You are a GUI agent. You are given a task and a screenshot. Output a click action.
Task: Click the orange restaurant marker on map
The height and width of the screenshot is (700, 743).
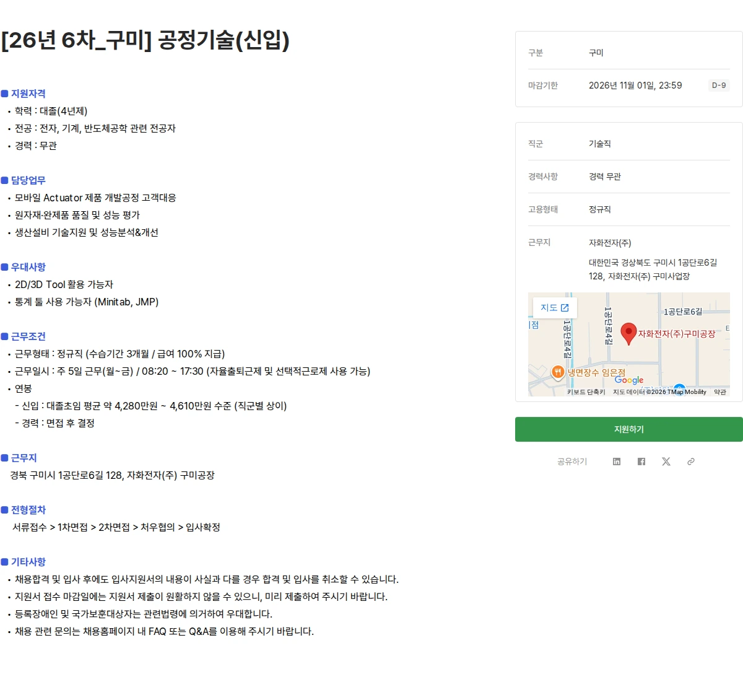557,372
